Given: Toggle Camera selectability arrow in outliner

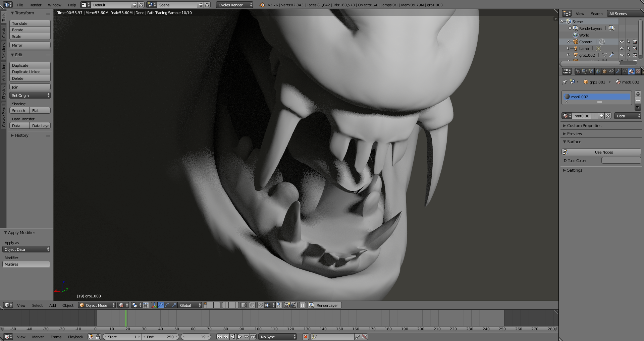Looking at the screenshot, I should tap(629, 42).
